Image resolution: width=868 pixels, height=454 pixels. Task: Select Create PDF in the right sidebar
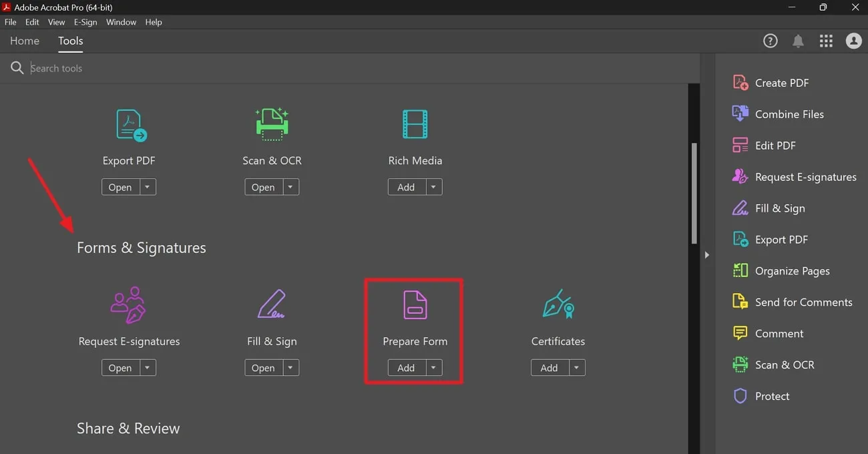click(781, 82)
